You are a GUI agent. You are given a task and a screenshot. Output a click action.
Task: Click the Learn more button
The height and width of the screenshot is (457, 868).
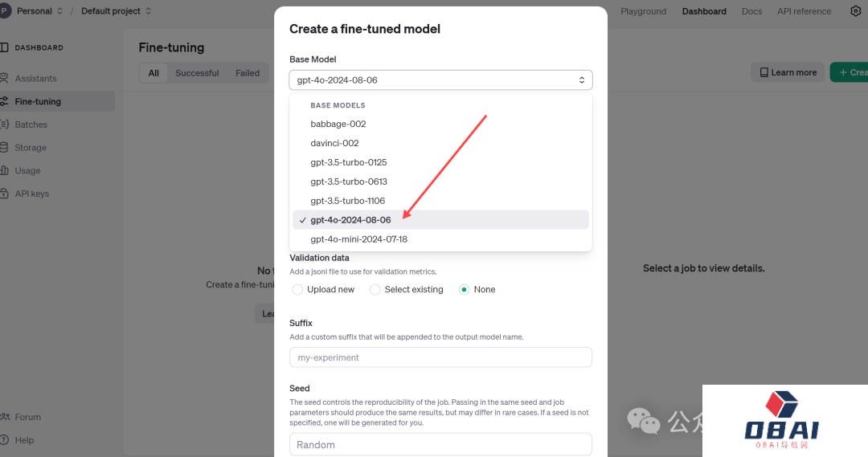788,72
